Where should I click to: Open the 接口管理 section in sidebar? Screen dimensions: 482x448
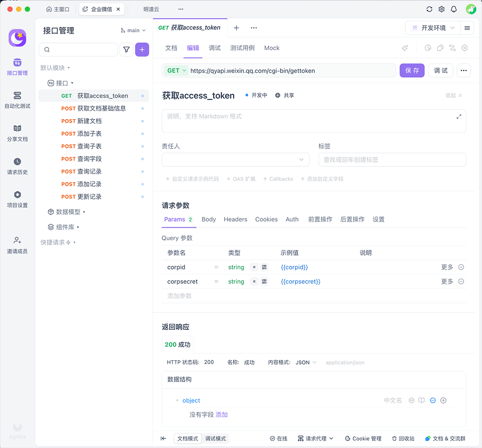tap(17, 68)
